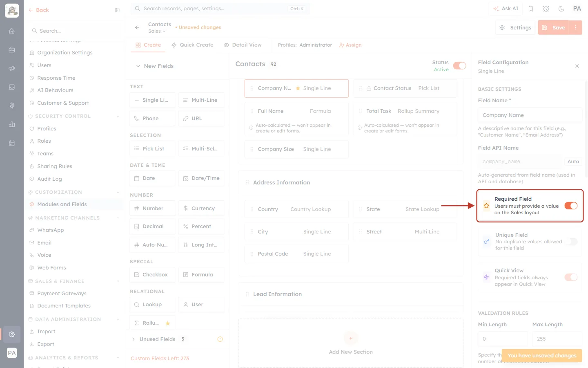Focus the Max Length input field
The height and width of the screenshot is (368, 588).
pyautogui.click(x=557, y=339)
